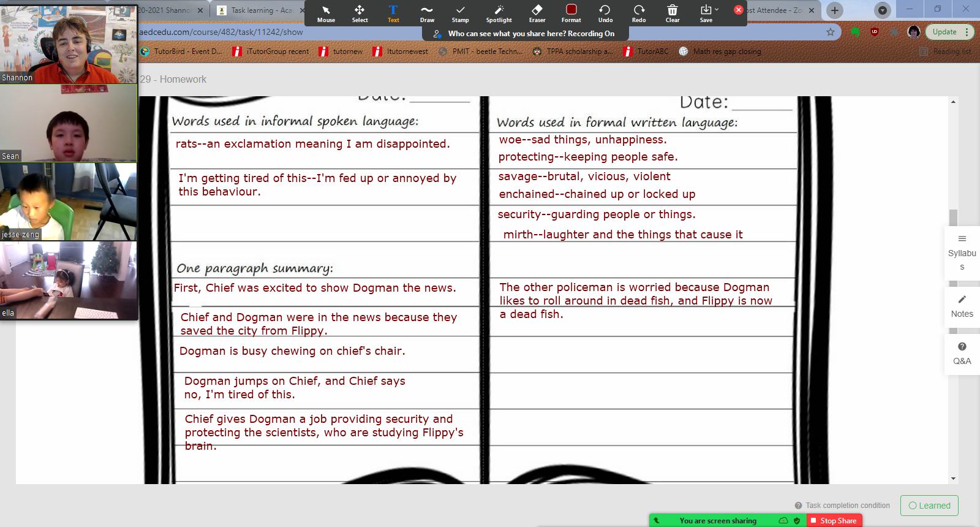Click the browser address bar URL
Viewport: 980px width, 527px height.
(221, 32)
